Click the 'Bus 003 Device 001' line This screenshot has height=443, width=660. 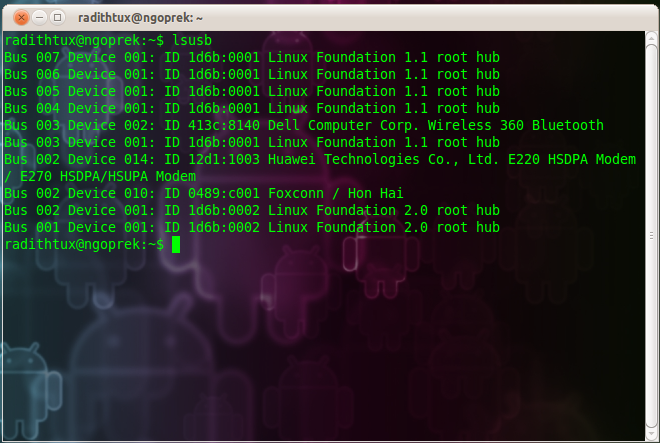tap(252, 142)
